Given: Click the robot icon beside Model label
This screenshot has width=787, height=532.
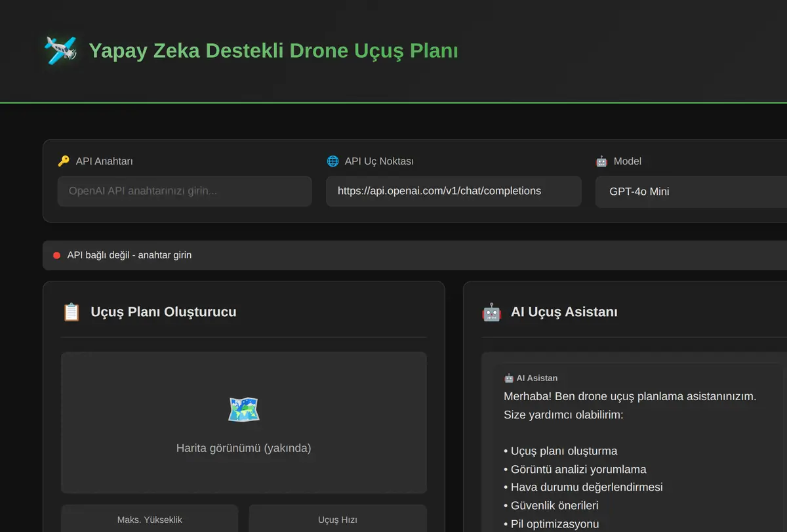Looking at the screenshot, I should tap(601, 161).
